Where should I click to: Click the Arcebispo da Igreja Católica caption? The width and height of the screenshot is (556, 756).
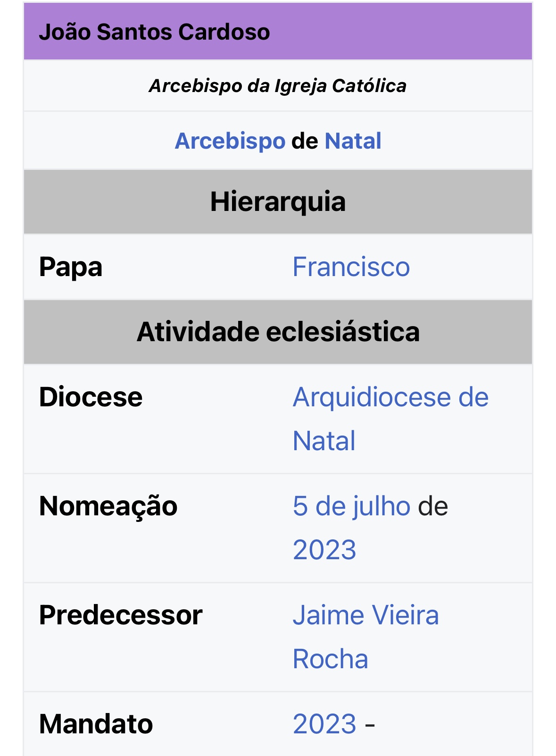click(x=278, y=86)
